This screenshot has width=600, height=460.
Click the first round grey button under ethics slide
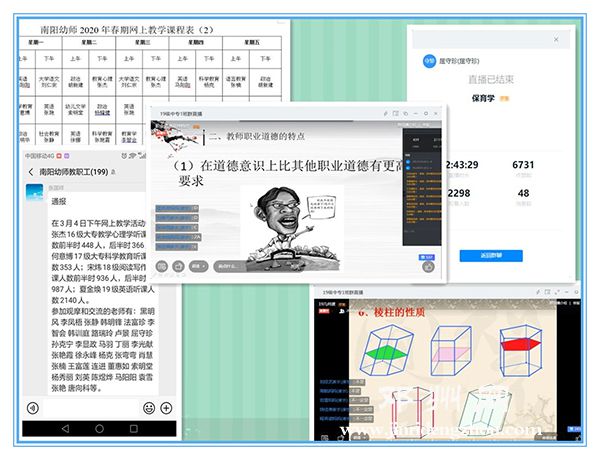pos(162,266)
